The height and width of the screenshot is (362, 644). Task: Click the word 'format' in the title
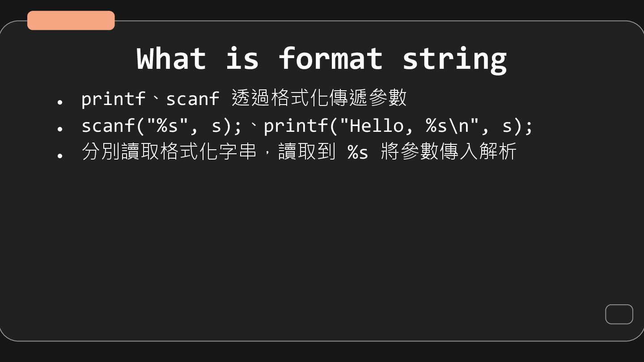331,59
